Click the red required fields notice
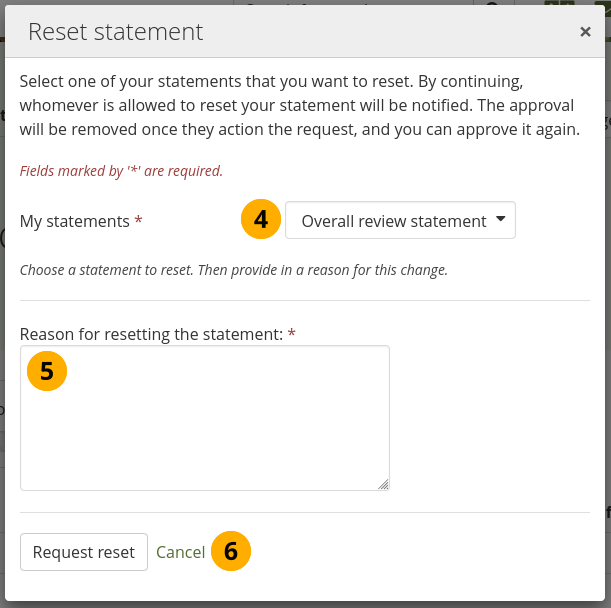Viewport: 611px width, 608px height. tap(121, 171)
